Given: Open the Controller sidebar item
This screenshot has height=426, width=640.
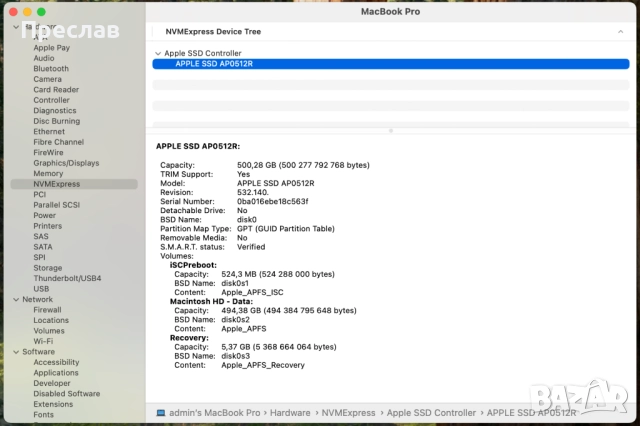Looking at the screenshot, I should [51, 100].
